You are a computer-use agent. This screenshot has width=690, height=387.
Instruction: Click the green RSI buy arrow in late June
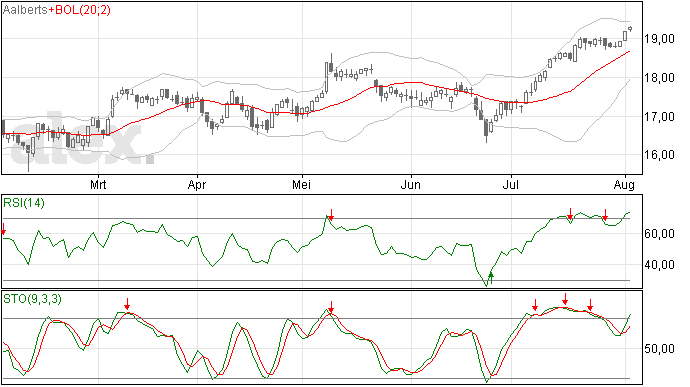click(491, 278)
